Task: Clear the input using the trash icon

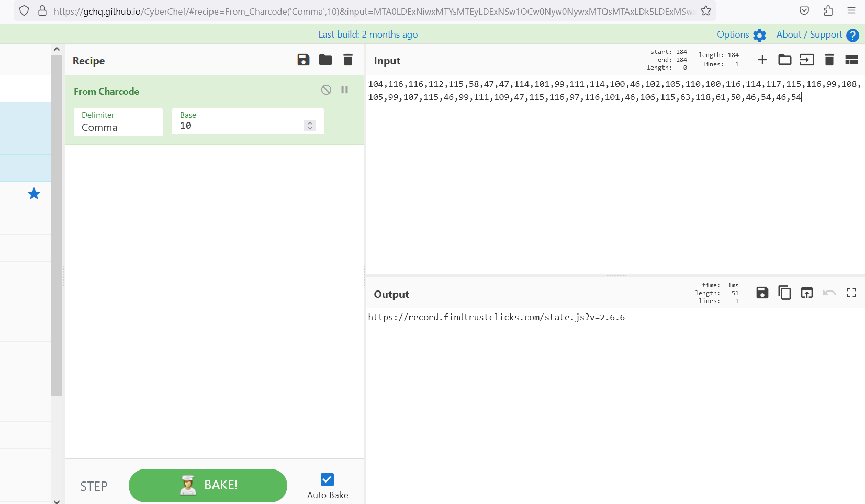Action: 829,60
